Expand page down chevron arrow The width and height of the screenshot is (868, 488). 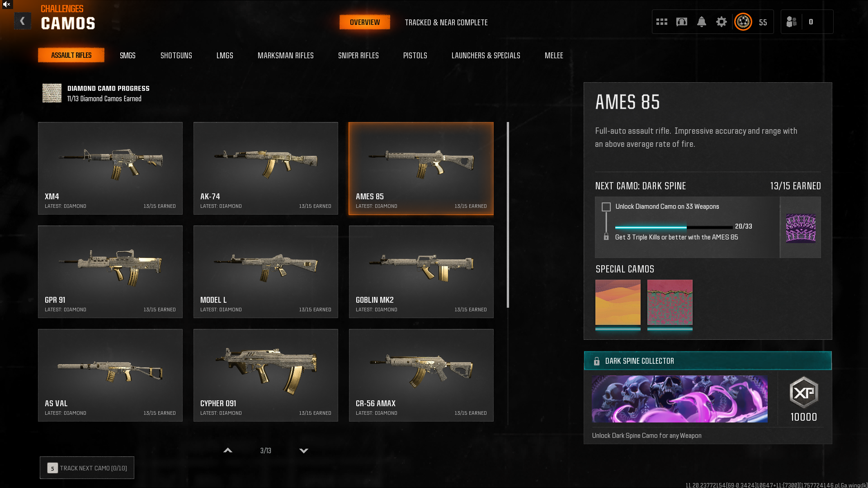[304, 450]
